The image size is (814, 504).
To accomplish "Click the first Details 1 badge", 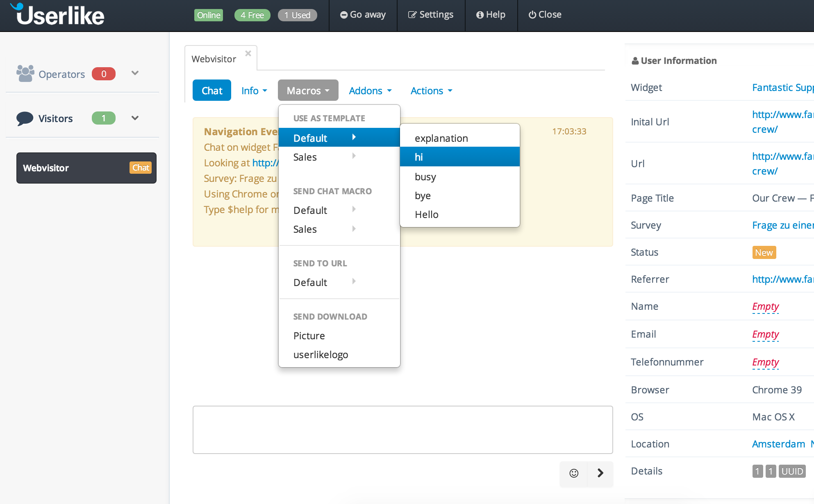I will tap(757, 471).
